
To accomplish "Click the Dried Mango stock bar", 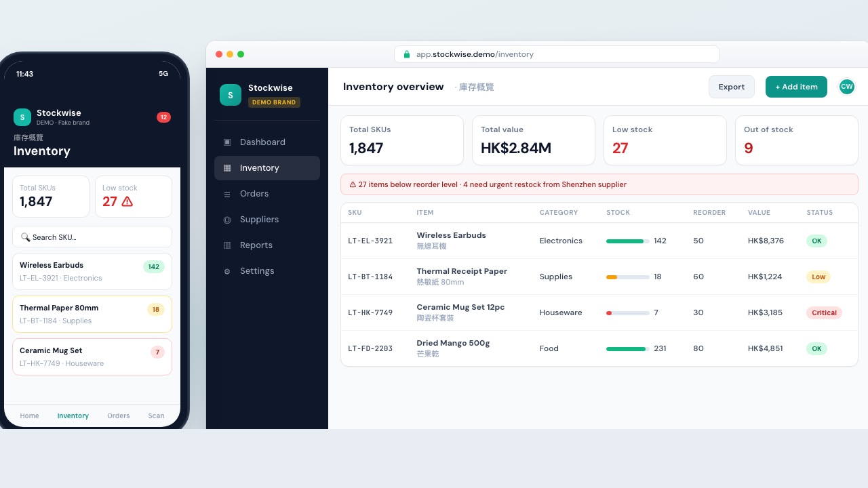I will point(628,348).
